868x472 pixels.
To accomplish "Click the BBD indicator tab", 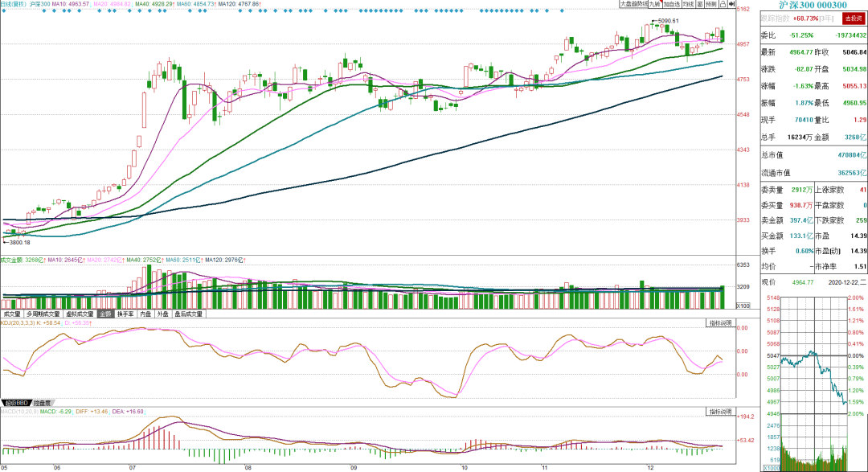I will tap(17, 403).
